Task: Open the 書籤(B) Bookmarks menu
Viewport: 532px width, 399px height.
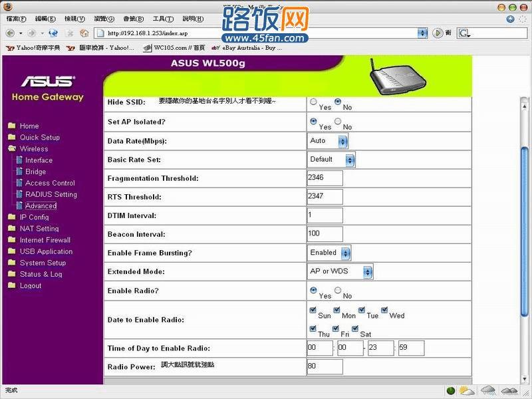Action: 134,19
